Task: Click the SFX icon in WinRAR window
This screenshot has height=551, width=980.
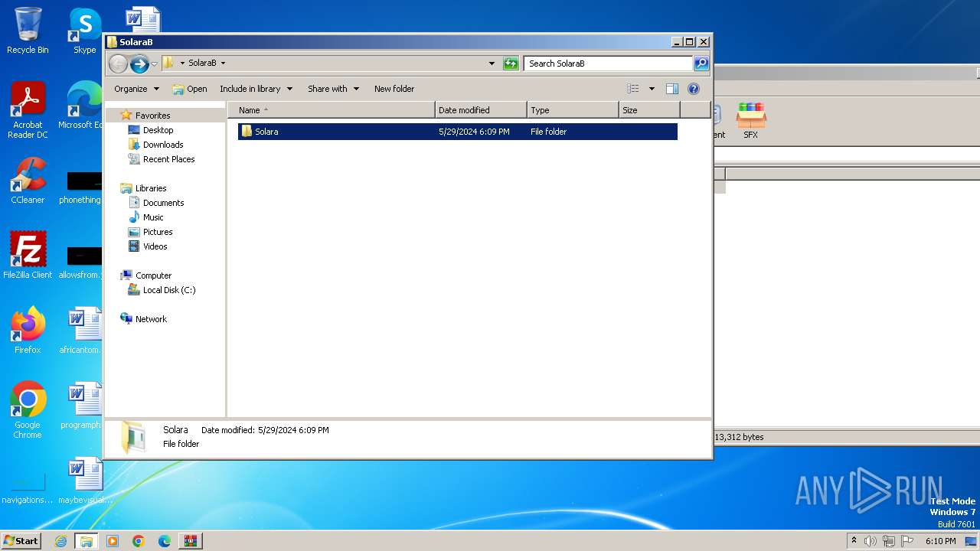Action: pyautogui.click(x=750, y=121)
